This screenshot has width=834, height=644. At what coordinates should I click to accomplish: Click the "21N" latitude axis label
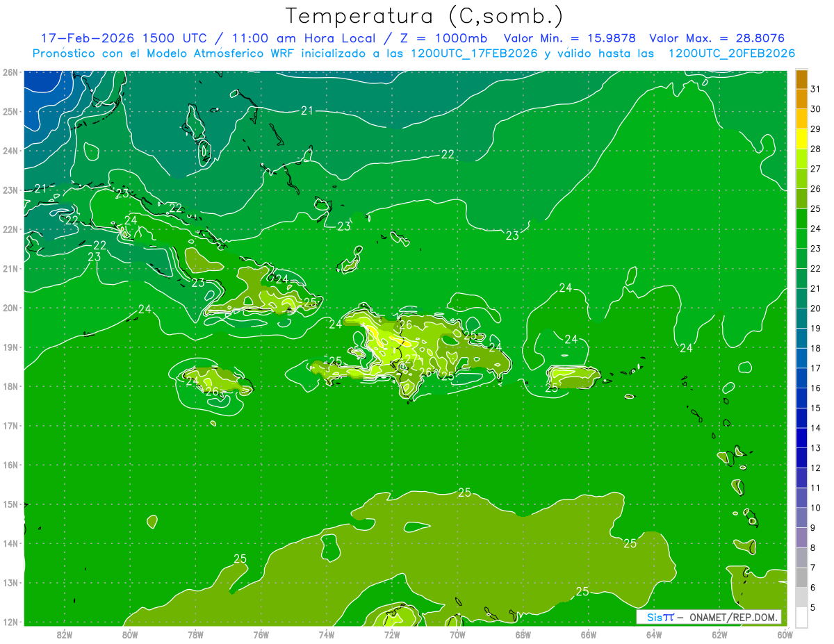click(10, 268)
